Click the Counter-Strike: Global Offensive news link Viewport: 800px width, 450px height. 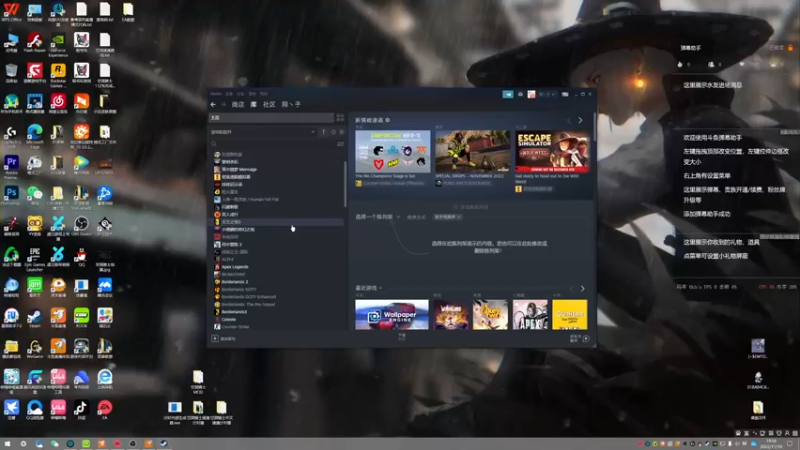[392, 183]
